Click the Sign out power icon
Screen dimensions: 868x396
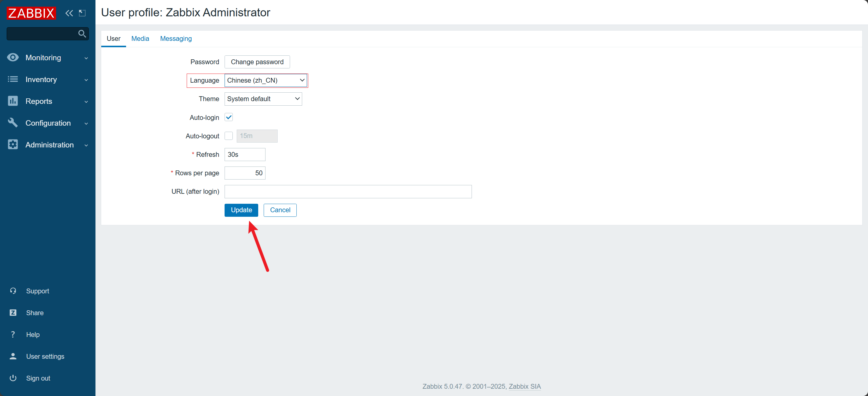(13, 378)
